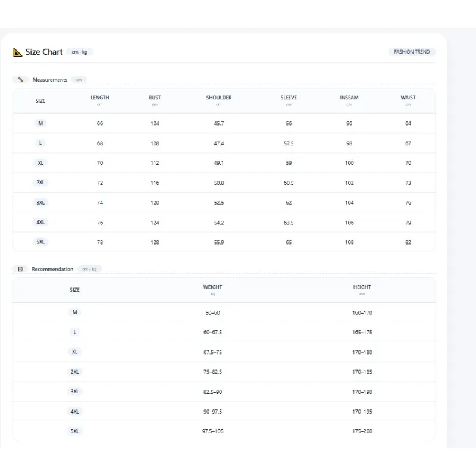Screen dimensions: 476x476
Task: Click shoulder value 55.9
Action: pyautogui.click(x=219, y=242)
